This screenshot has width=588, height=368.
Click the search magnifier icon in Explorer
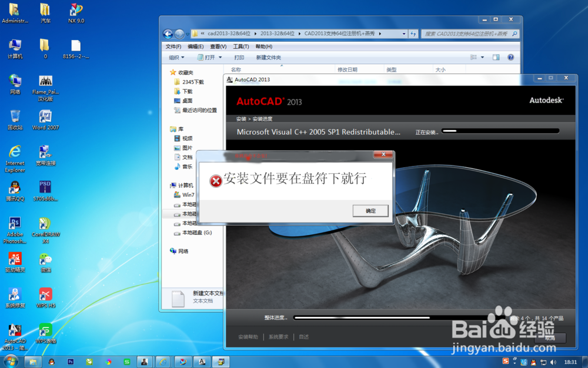(x=514, y=34)
